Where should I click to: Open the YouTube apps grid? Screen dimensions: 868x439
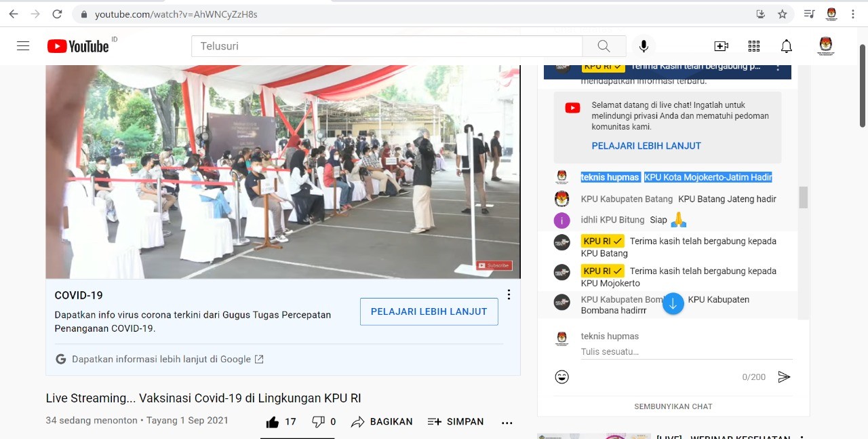[753, 46]
